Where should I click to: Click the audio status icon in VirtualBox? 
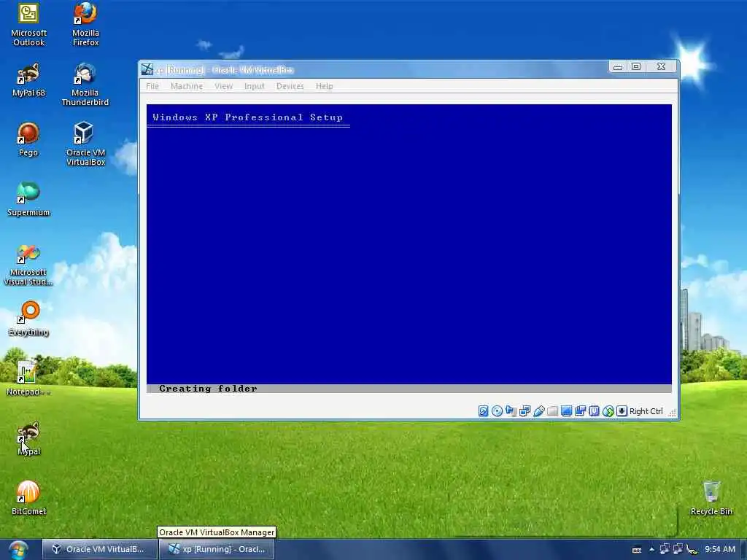click(x=511, y=411)
